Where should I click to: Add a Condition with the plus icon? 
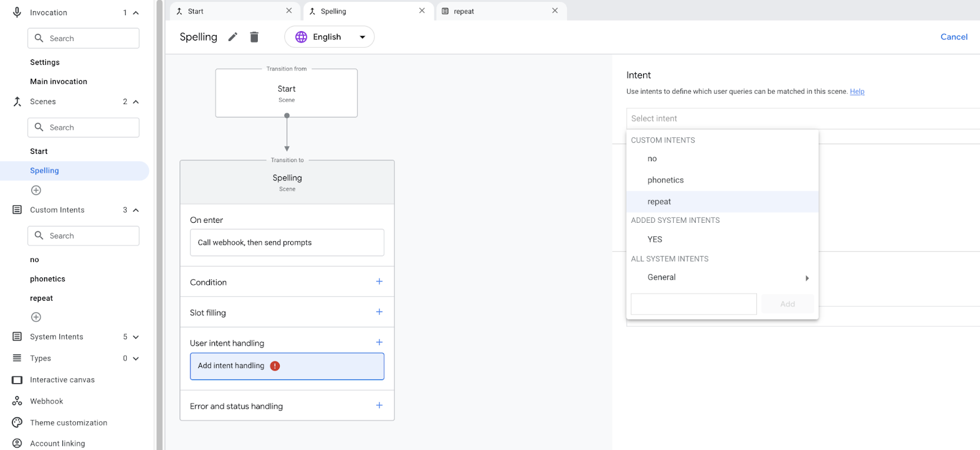click(379, 282)
